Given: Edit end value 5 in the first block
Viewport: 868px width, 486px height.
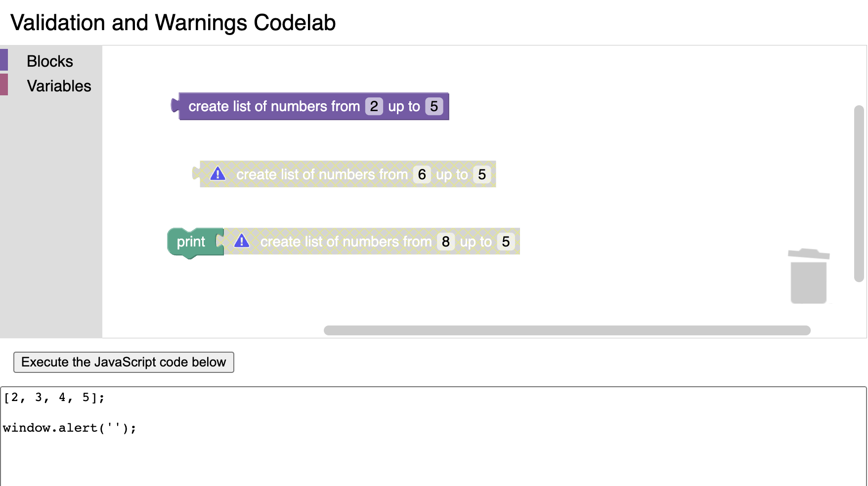Looking at the screenshot, I should [434, 106].
